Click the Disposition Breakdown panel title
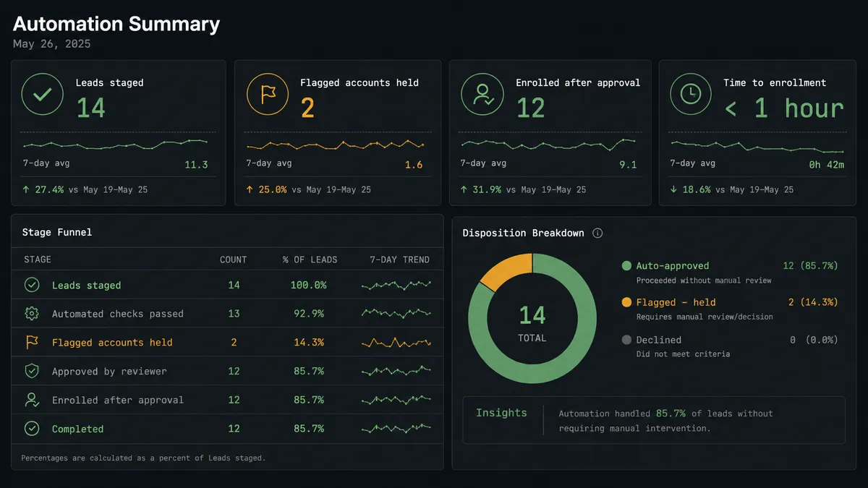 (x=524, y=233)
